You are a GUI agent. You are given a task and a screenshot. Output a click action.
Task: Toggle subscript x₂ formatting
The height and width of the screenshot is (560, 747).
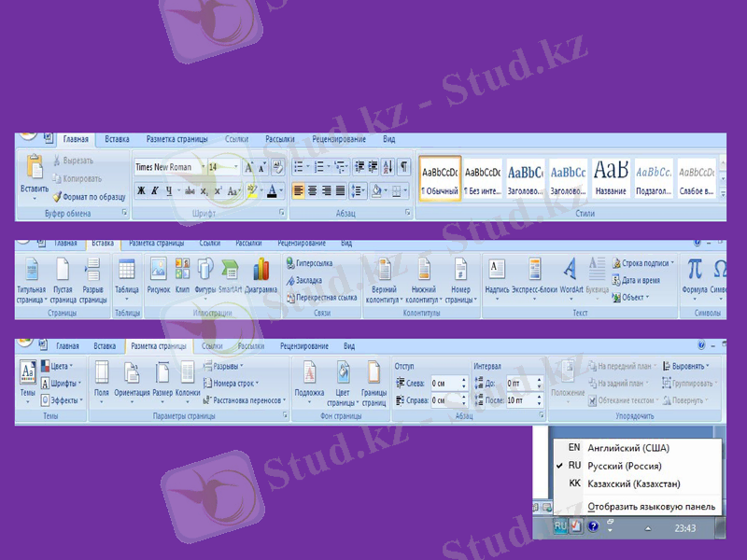tap(204, 191)
